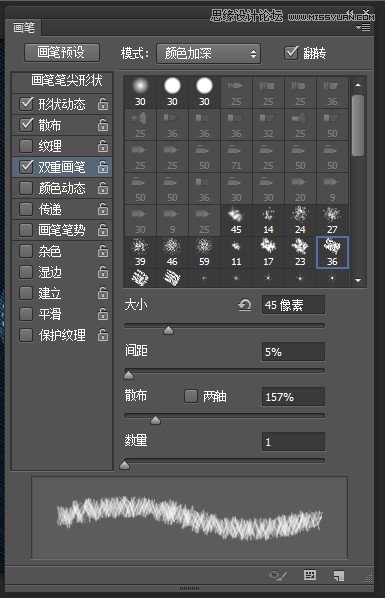
Task: Click the 散布 slider handle
Action: point(155,420)
